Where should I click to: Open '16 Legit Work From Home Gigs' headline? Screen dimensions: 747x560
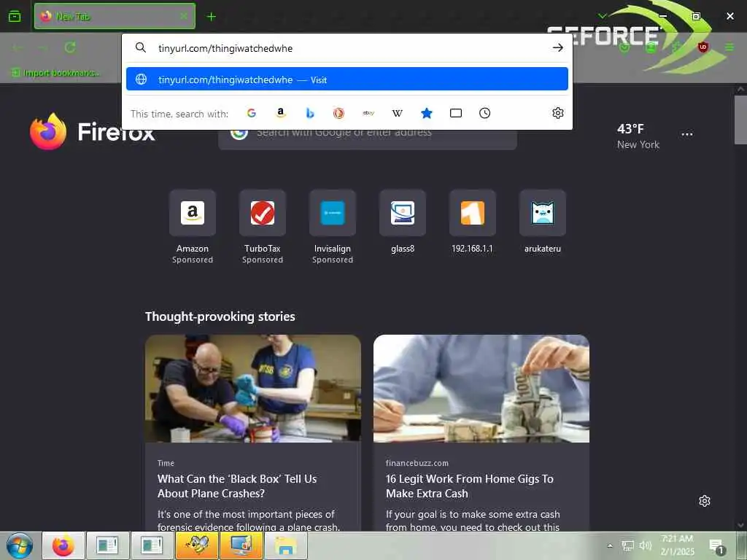pos(470,486)
